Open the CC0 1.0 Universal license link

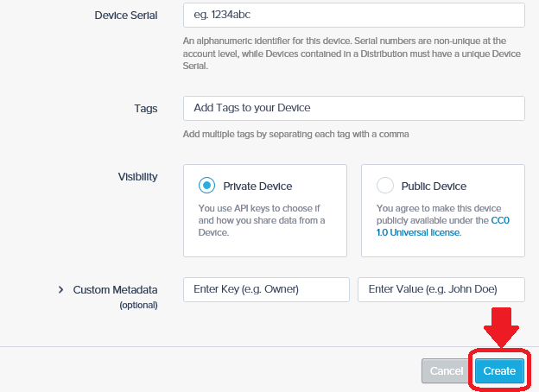[443, 226]
